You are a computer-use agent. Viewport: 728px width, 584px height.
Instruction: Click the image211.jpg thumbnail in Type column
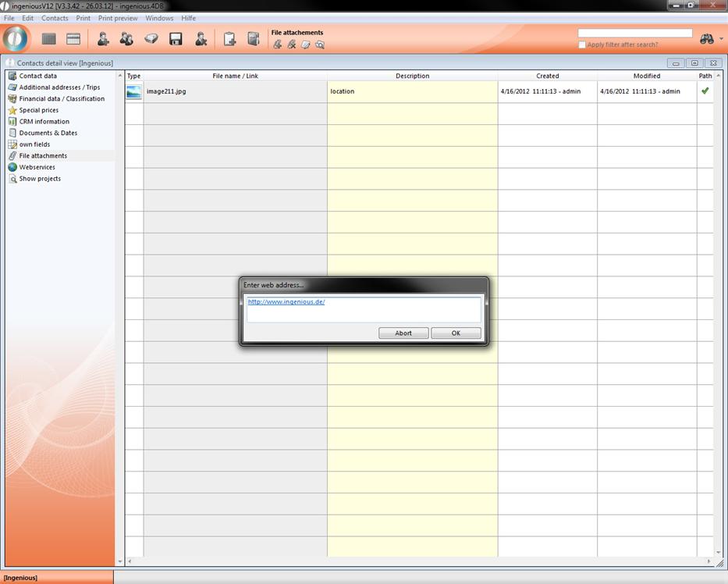(134, 92)
